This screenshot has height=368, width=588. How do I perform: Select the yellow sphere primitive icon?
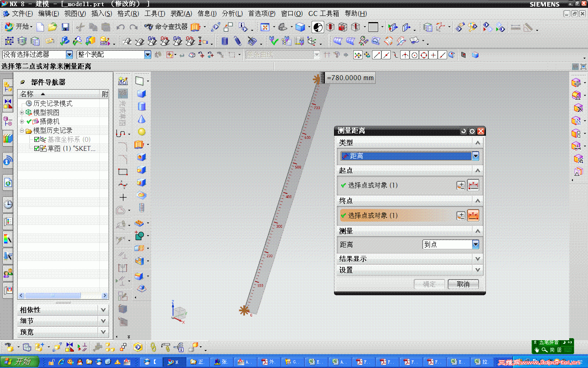pyautogui.click(x=142, y=132)
